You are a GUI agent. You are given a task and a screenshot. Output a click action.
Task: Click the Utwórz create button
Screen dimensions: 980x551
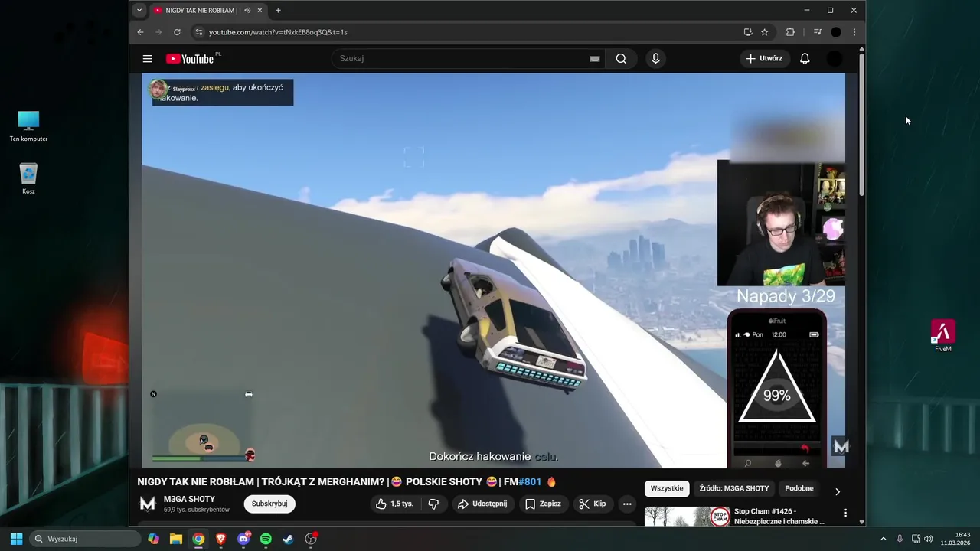pyautogui.click(x=764, y=59)
